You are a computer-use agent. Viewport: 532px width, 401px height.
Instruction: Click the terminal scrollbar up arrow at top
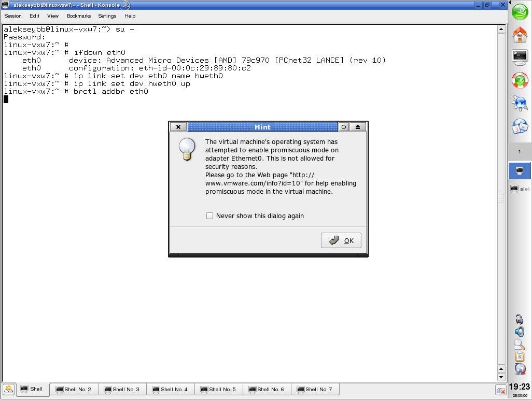501,30
